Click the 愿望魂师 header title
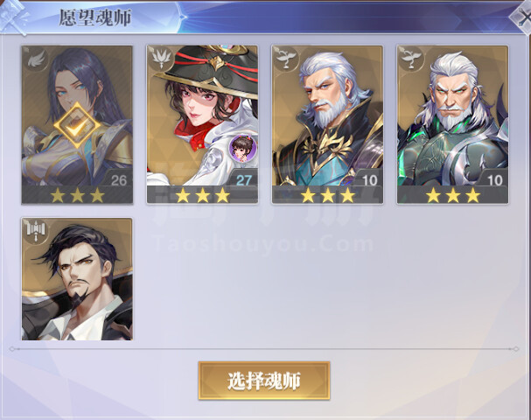 click(x=95, y=17)
